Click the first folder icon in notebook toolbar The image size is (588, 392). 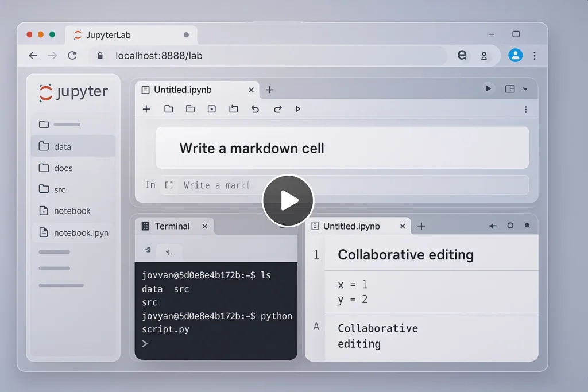pyautogui.click(x=168, y=109)
